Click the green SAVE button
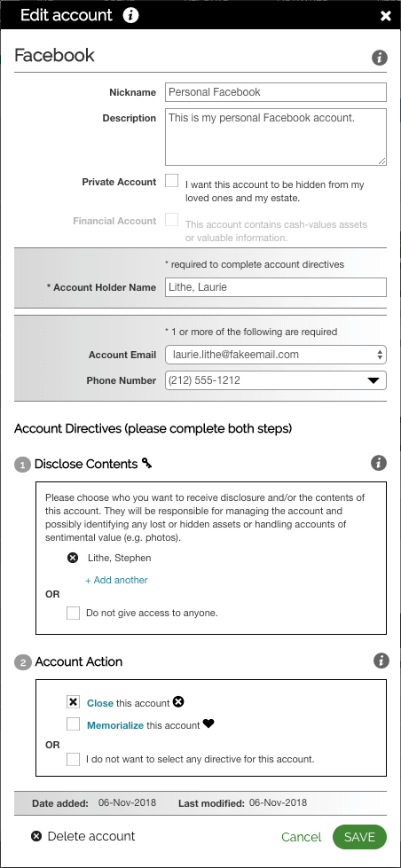Viewport: 401px width, 868px height. tap(359, 837)
